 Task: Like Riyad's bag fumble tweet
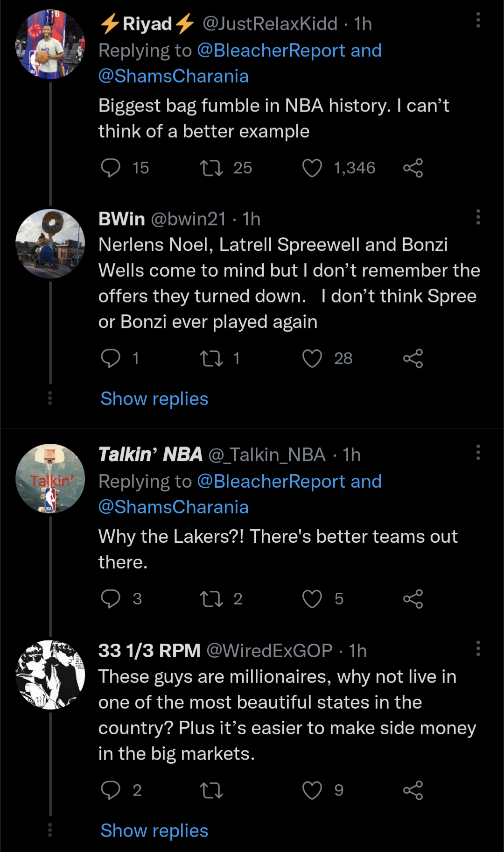pos(312,168)
